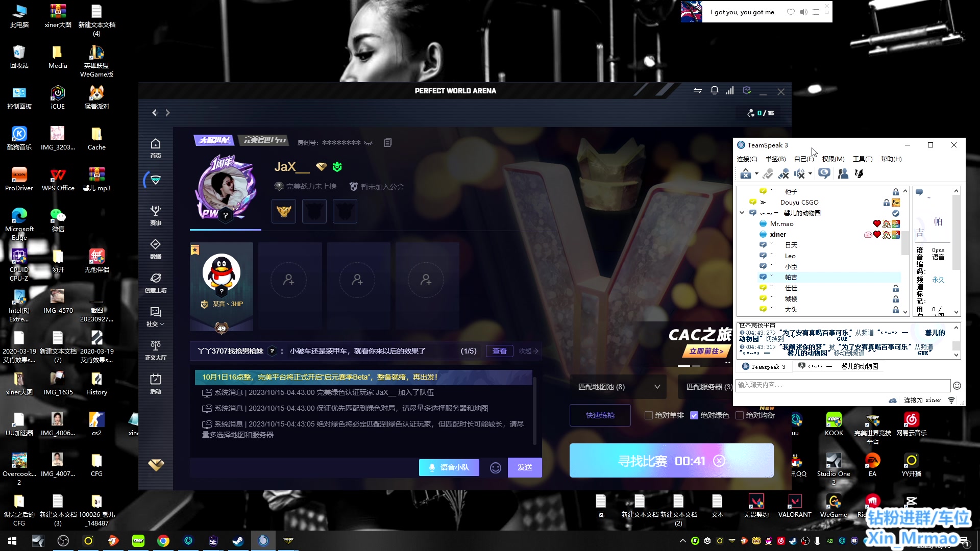The image size is (980, 551).
Task: Click TeamSpeak emoji smiley next to chat input
Action: (x=957, y=386)
